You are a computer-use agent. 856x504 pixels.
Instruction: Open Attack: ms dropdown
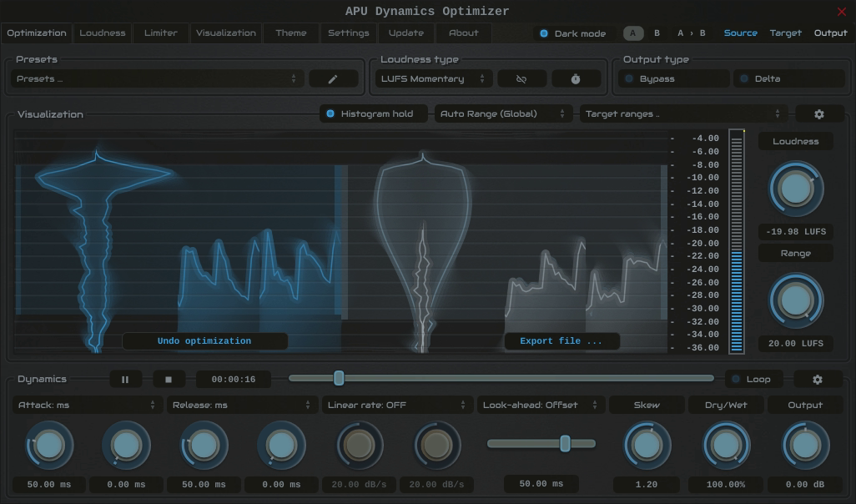click(x=87, y=406)
